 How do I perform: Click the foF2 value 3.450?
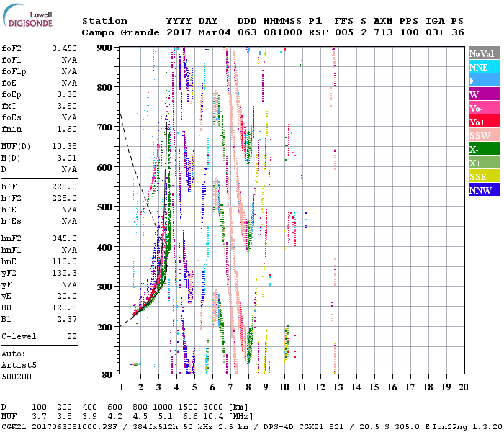pos(64,48)
